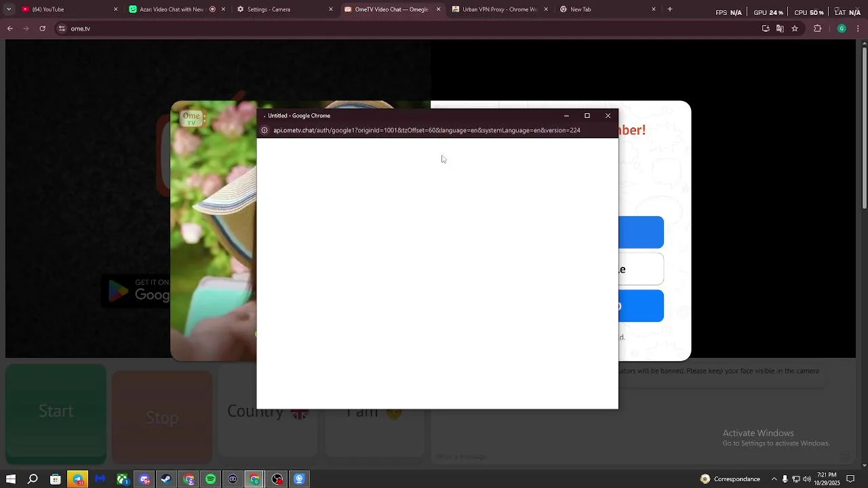This screenshot has width=868, height=488.
Task: Click the install app icon in address bar
Action: [x=766, y=28]
